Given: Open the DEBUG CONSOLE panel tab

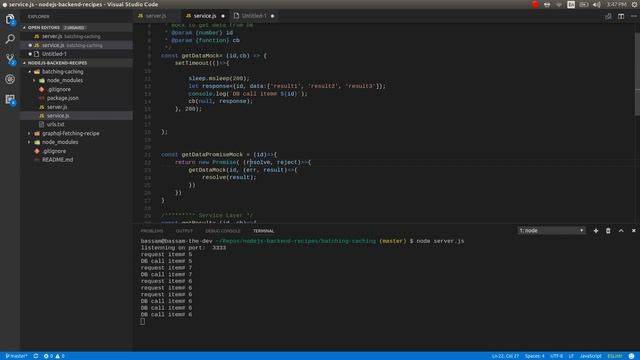Looking at the screenshot, I should click(223, 231).
